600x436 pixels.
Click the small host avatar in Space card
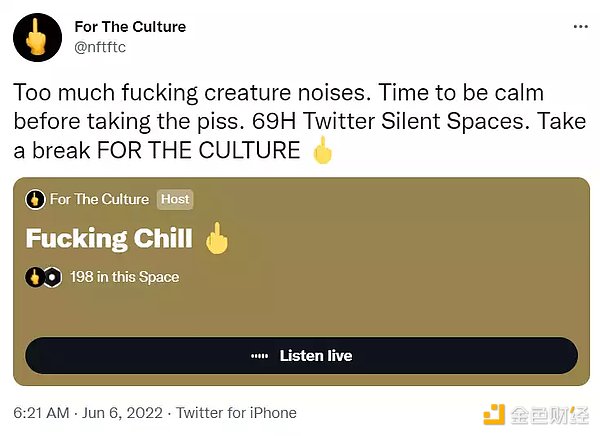35,199
